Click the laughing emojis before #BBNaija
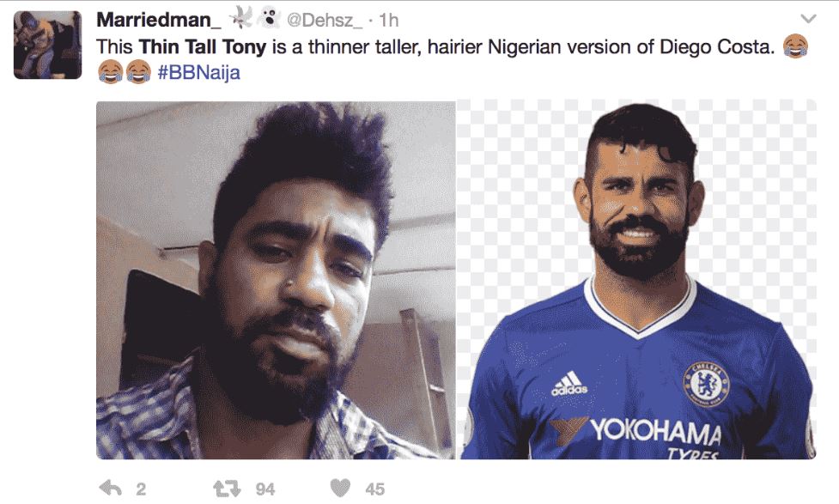839x504 pixels. [x=125, y=72]
